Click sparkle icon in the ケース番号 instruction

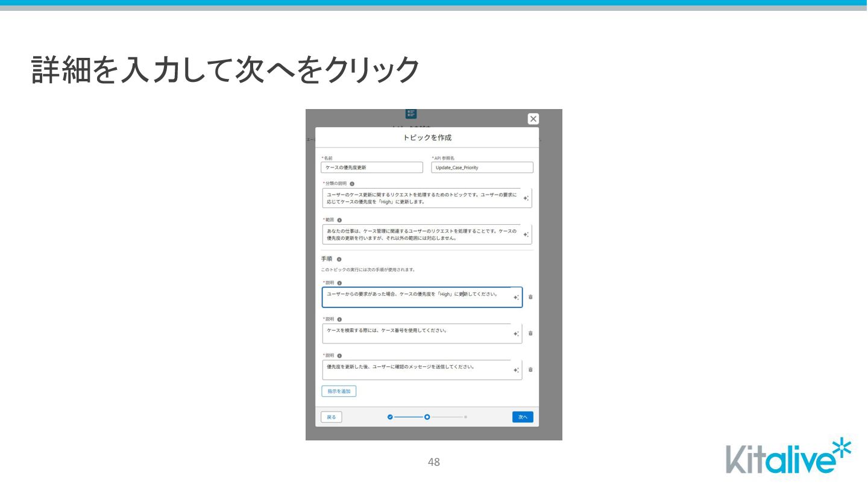tap(516, 333)
